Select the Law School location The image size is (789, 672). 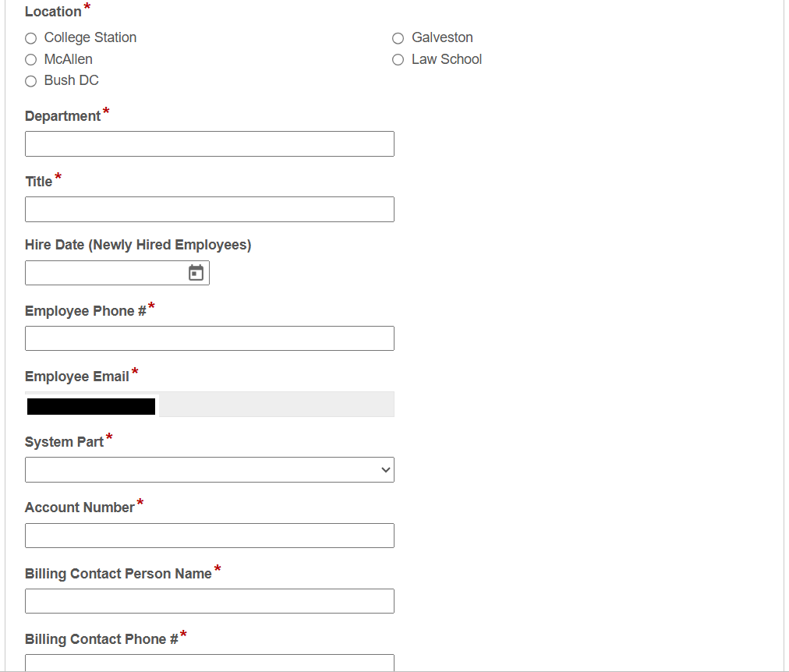[x=398, y=59]
